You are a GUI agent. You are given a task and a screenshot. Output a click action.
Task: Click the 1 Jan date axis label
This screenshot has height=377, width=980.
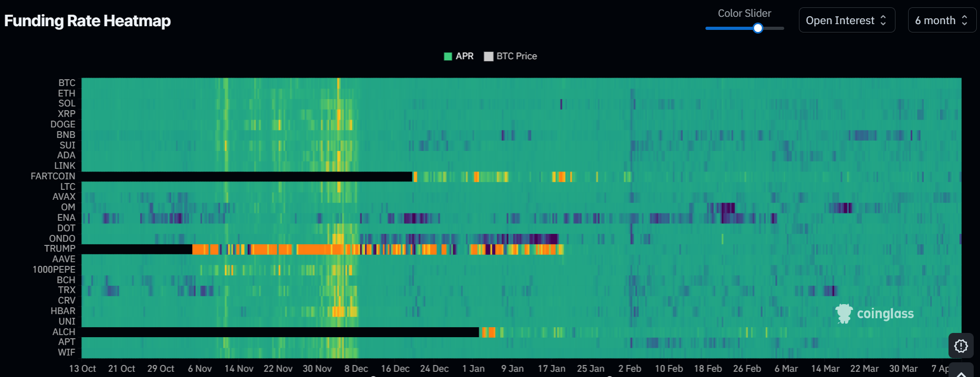click(473, 369)
